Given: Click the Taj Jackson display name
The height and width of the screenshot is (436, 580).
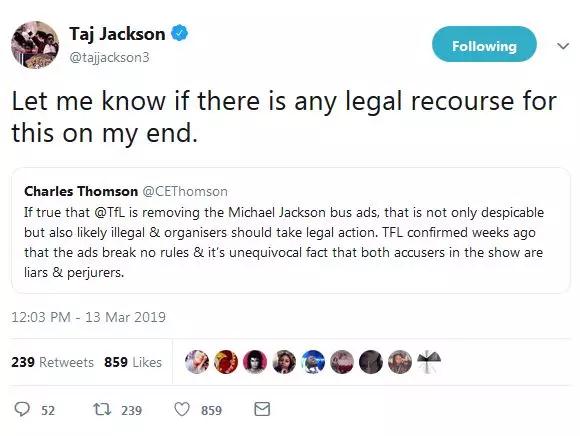Looking at the screenshot, I should (x=117, y=34).
